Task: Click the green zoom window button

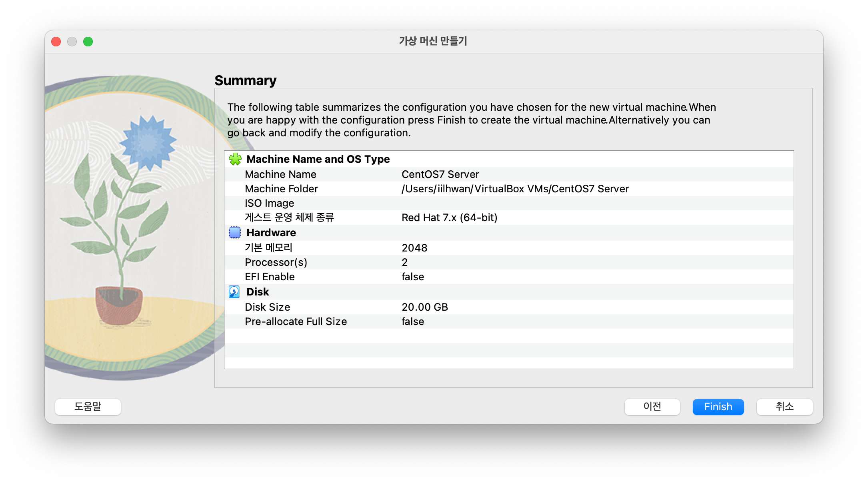Action: [x=88, y=42]
